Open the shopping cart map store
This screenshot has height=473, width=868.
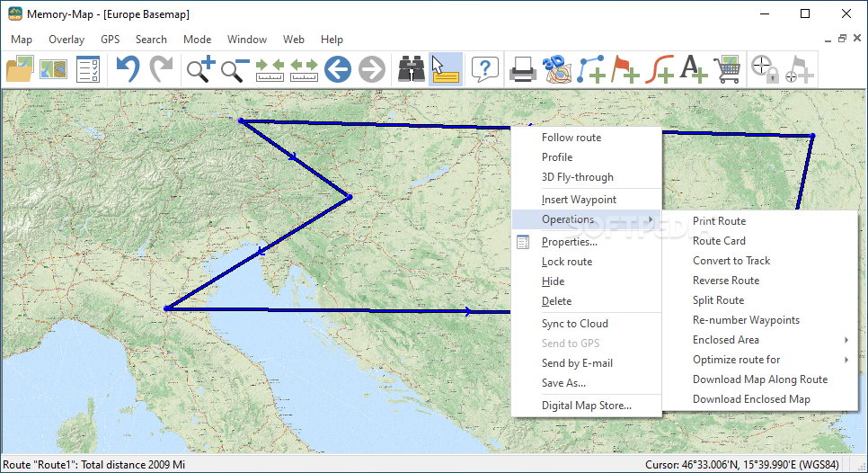click(x=728, y=69)
